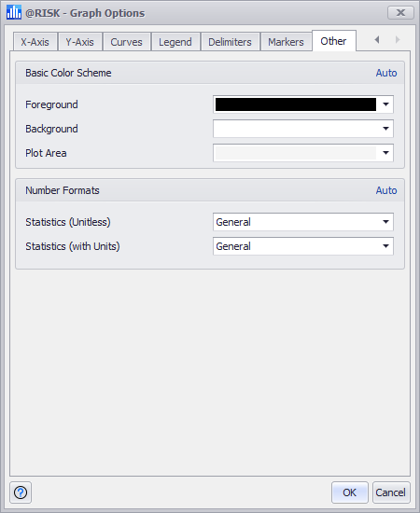Screen dimensions: 420x513
Task: Click Auto link for Number Formats
Action: [x=386, y=190]
